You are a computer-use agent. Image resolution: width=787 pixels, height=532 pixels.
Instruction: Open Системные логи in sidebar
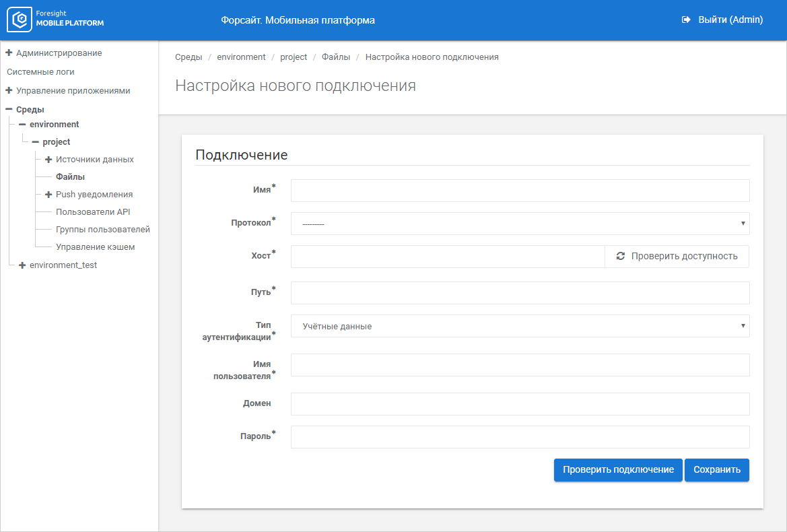pyautogui.click(x=40, y=71)
